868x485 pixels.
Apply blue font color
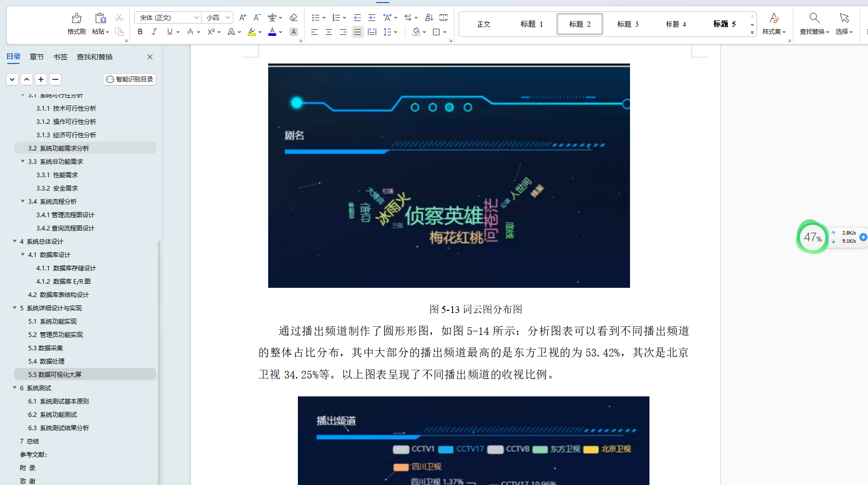[272, 32]
